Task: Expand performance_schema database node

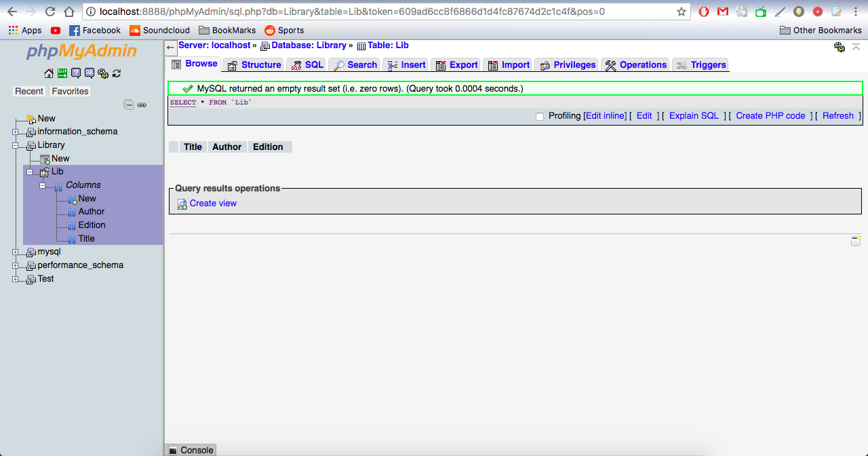Action: click(16, 265)
